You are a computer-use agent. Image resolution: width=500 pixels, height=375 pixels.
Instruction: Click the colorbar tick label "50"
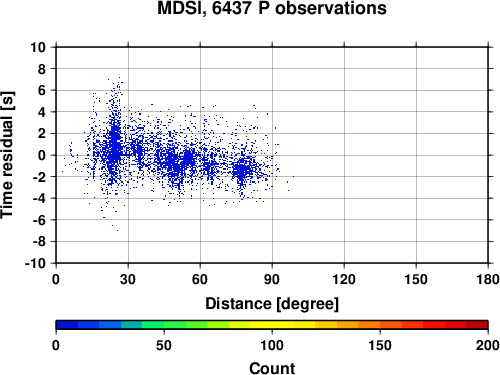164,345
